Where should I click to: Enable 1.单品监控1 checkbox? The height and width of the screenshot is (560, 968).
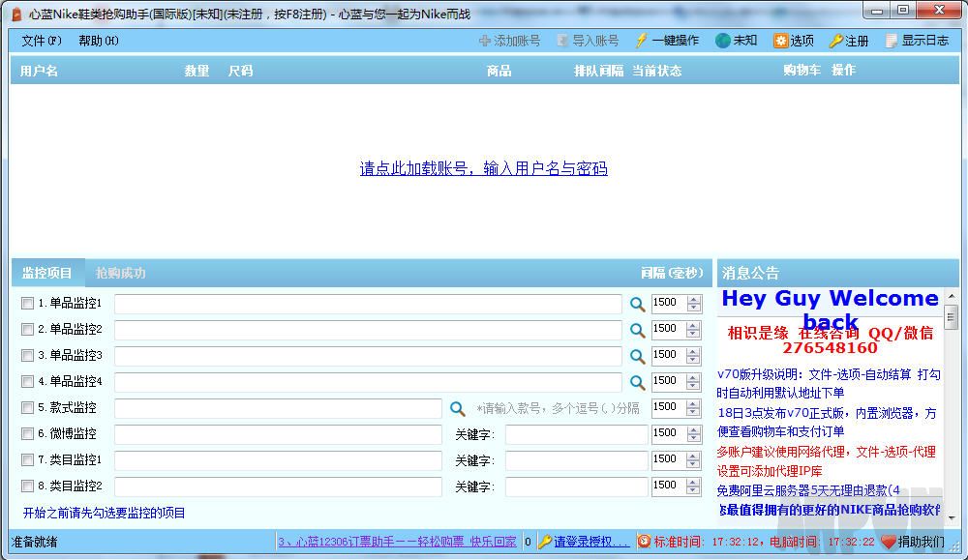click(x=27, y=304)
